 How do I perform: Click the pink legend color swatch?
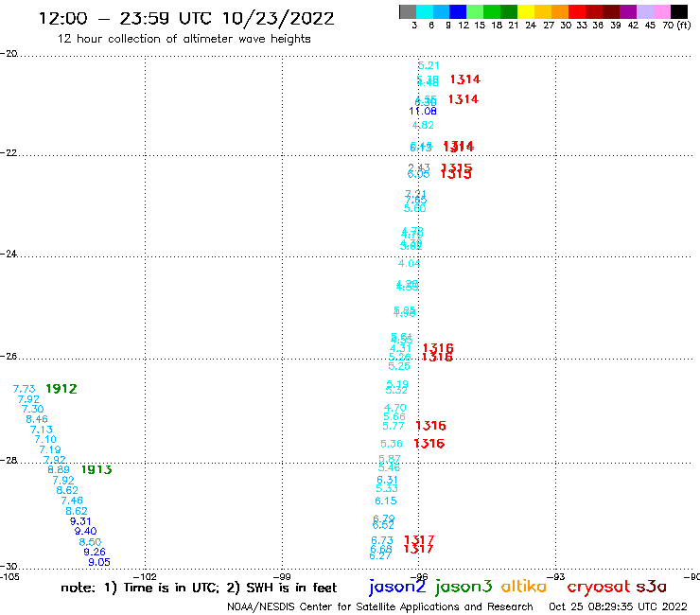coord(662,11)
